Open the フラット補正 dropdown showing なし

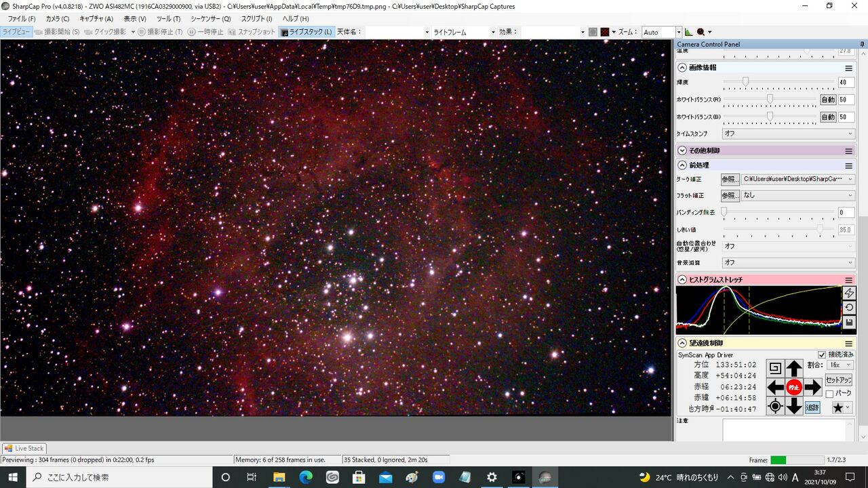pos(797,195)
